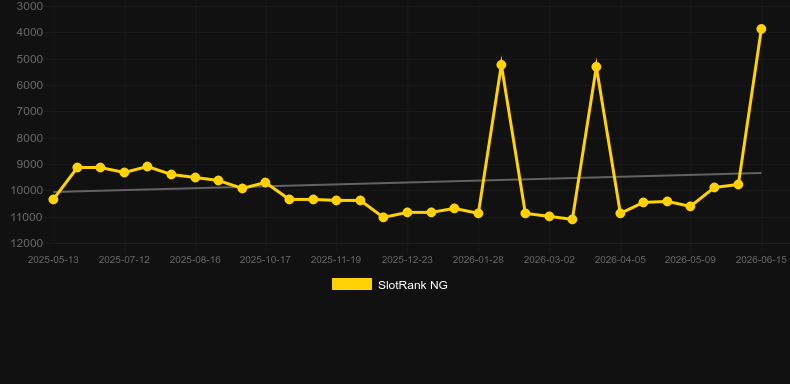
Task: Click the 3000 y-axis value
Action: tap(30, 7)
